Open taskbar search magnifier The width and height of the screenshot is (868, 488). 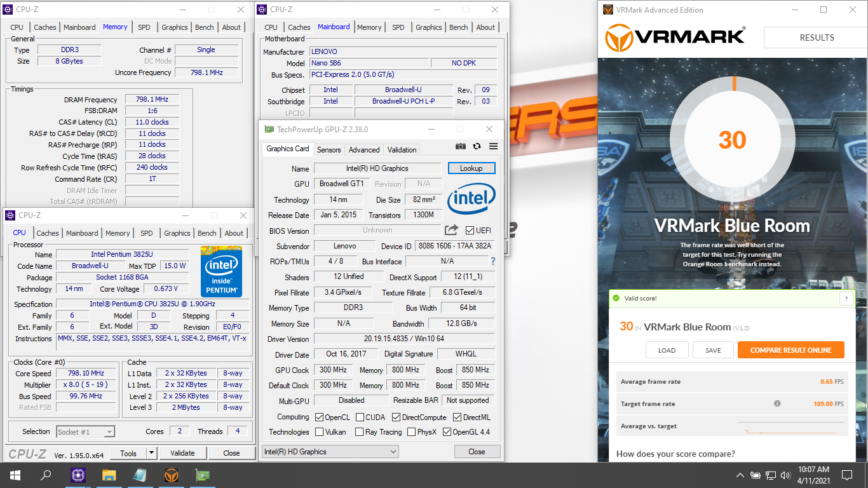pos(46,475)
